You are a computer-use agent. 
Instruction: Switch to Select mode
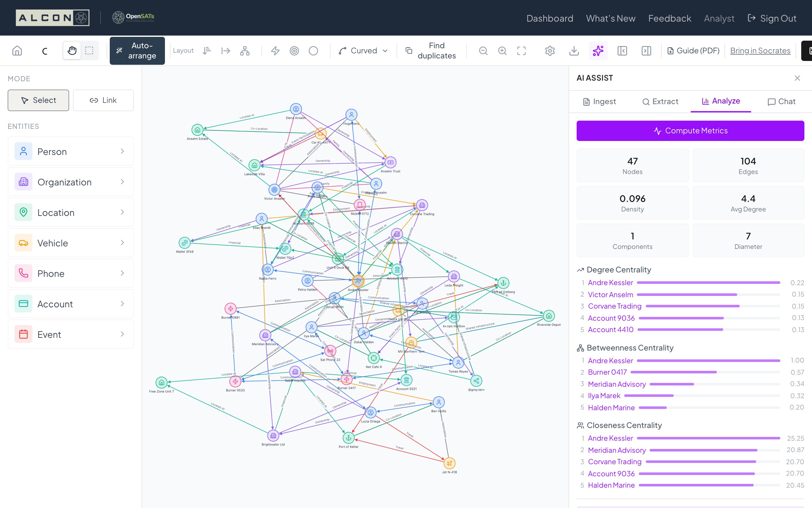tap(38, 100)
